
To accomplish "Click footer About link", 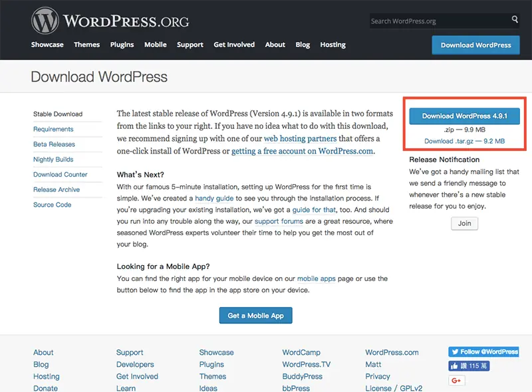I will pyautogui.click(x=43, y=352).
